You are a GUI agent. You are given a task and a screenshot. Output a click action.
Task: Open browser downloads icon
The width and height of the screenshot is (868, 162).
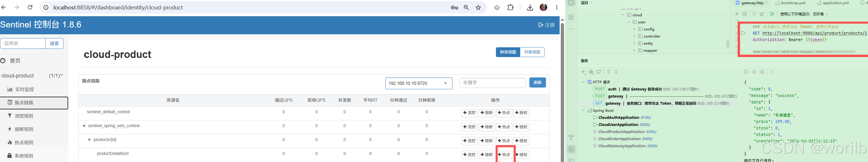530,7
